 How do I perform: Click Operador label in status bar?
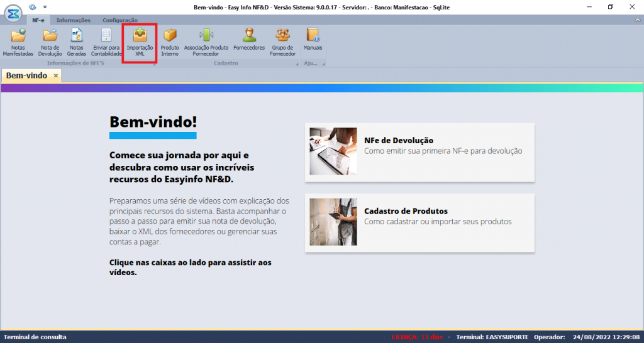550,337
